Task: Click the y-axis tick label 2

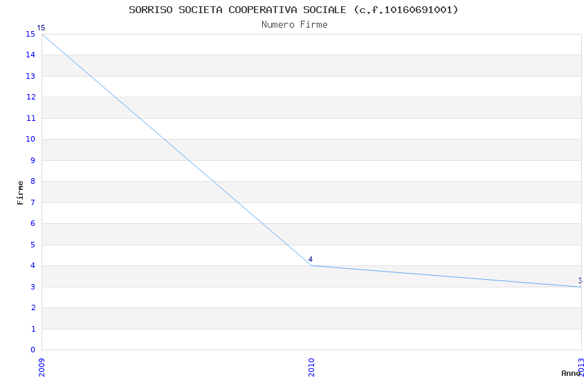Action: pyautogui.click(x=33, y=307)
